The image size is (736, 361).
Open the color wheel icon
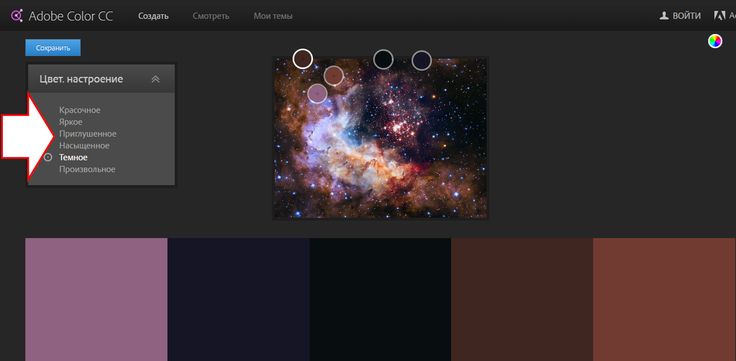[715, 41]
